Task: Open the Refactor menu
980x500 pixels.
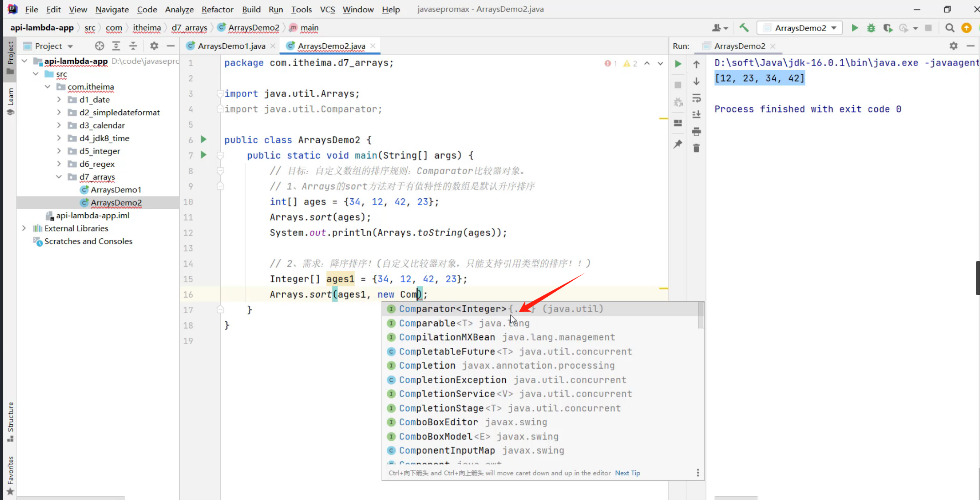Action: (x=217, y=9)
